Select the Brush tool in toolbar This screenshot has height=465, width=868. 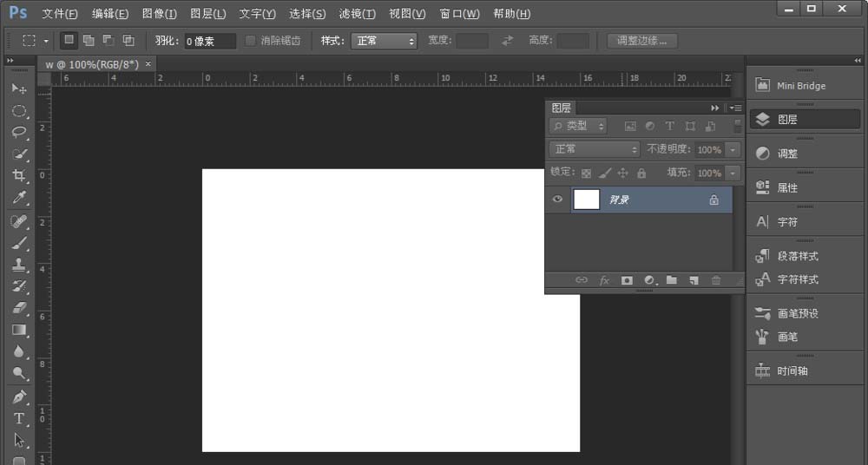tap(18, 243)
